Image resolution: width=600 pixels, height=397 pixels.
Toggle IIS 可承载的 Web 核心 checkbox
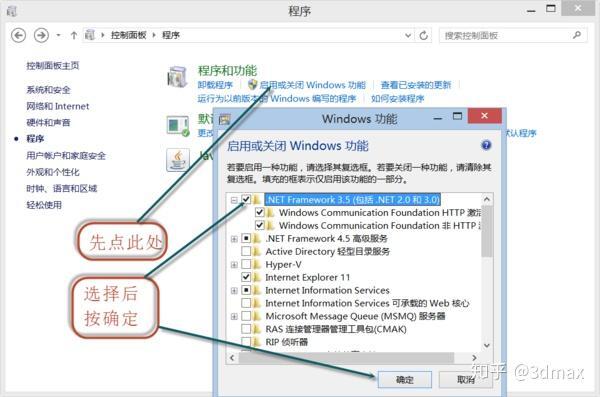click(x=246, y=303)
